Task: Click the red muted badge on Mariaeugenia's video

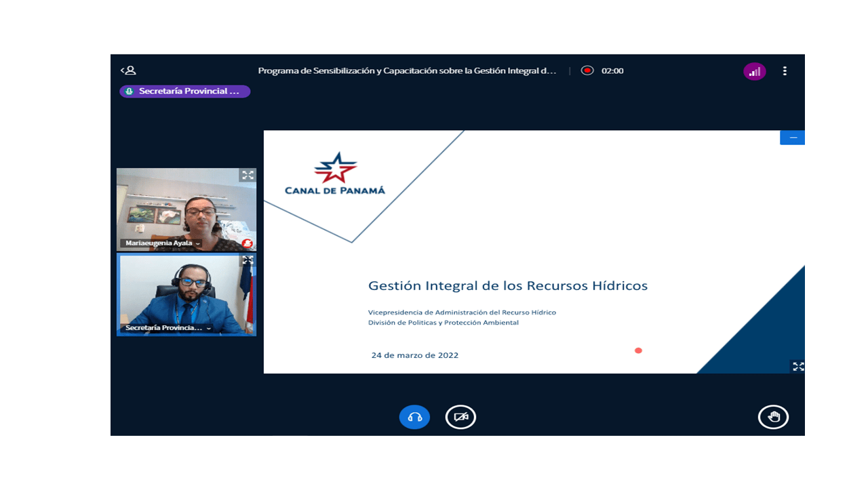Action: (248, 243)
